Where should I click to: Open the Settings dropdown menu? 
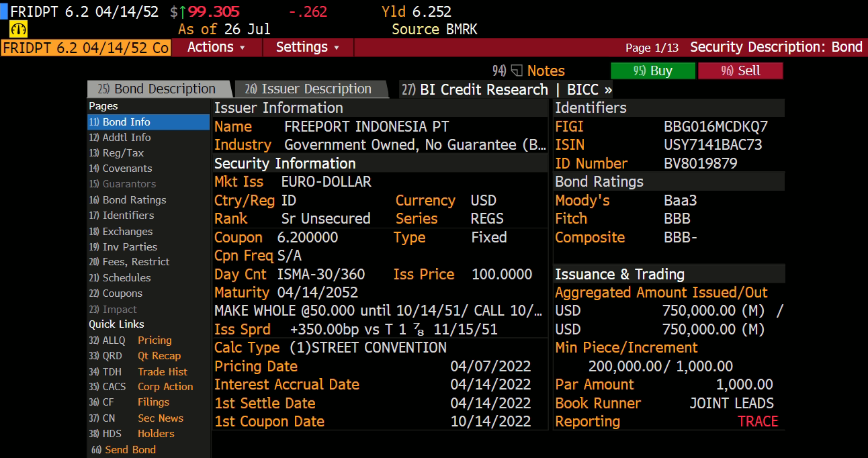(x=308, y=47)
